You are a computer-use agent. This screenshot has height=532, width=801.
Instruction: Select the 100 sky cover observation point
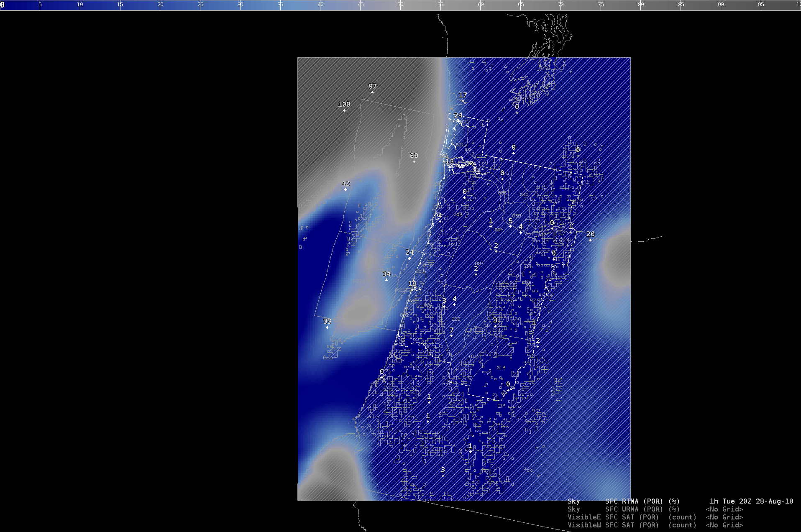tap(344, 105)
